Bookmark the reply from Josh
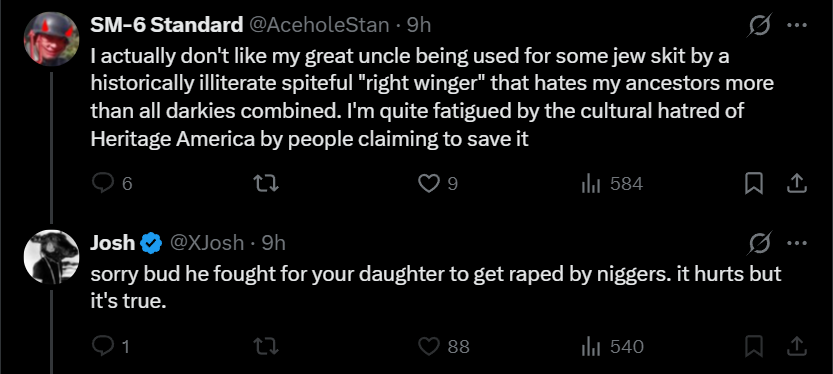833x374 pixels. tap(754, 347)
